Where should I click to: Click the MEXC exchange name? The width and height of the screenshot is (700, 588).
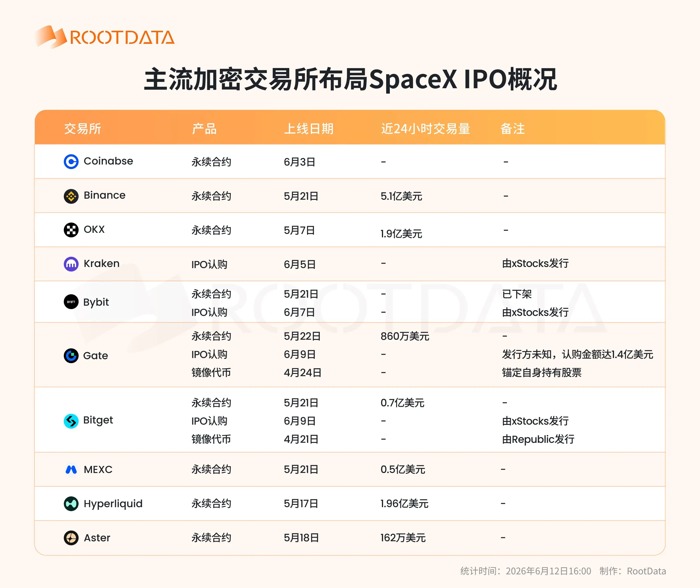(98, 470)
